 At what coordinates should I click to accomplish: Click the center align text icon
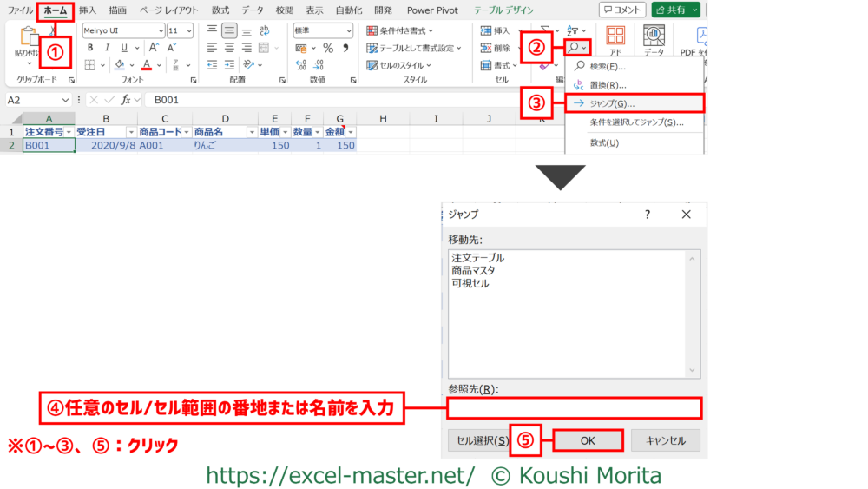pos(229,48)
